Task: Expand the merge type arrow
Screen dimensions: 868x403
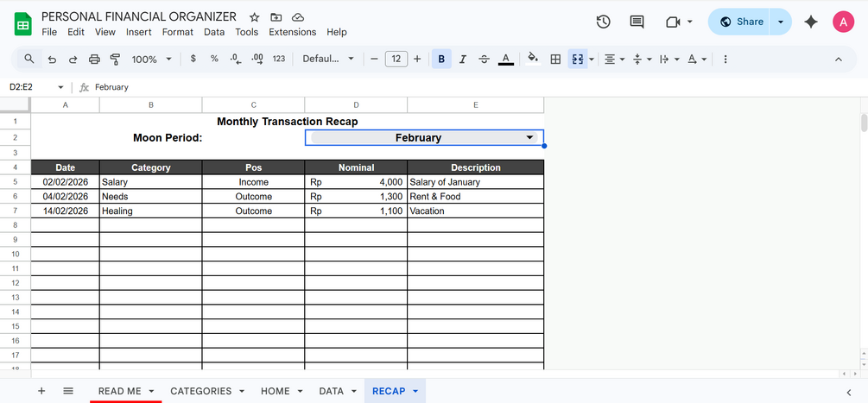Action: pos(592,60)
